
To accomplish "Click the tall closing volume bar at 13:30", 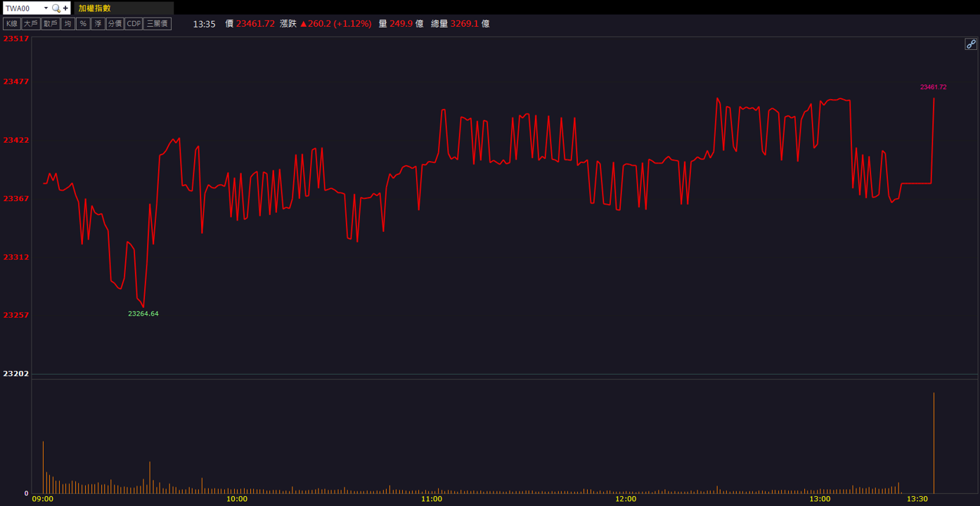I will [934, 443].
